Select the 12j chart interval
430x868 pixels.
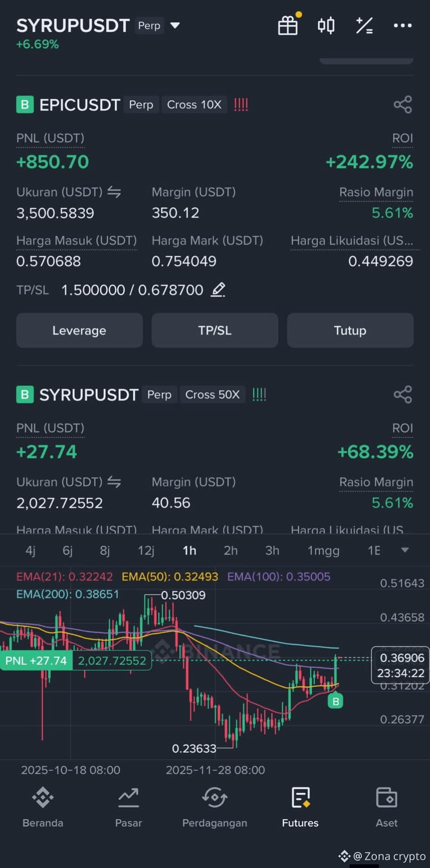pos(146,551)
